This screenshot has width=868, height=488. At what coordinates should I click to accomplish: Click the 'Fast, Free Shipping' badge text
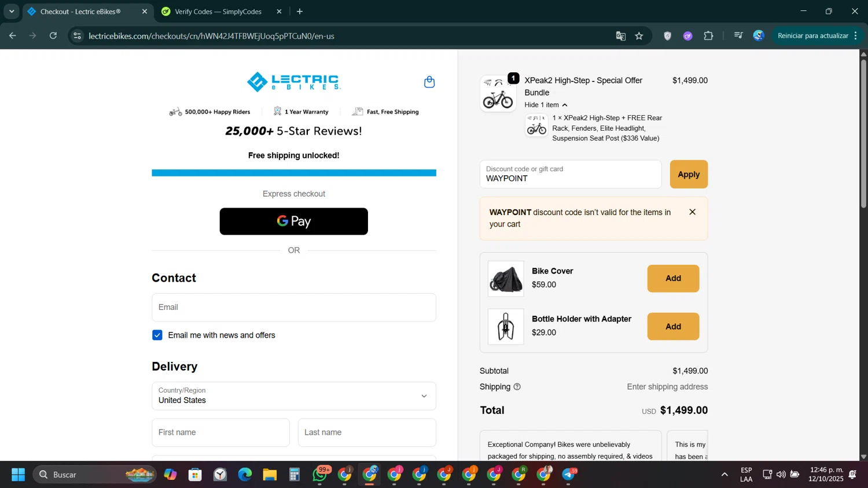(393, 112)
